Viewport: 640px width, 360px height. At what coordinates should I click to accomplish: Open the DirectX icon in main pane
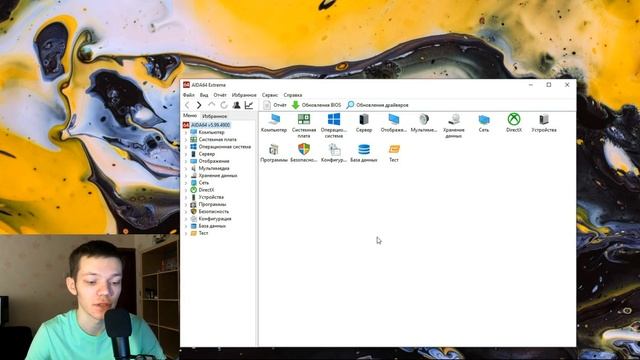pyautogui.click(x=514, y=123)
